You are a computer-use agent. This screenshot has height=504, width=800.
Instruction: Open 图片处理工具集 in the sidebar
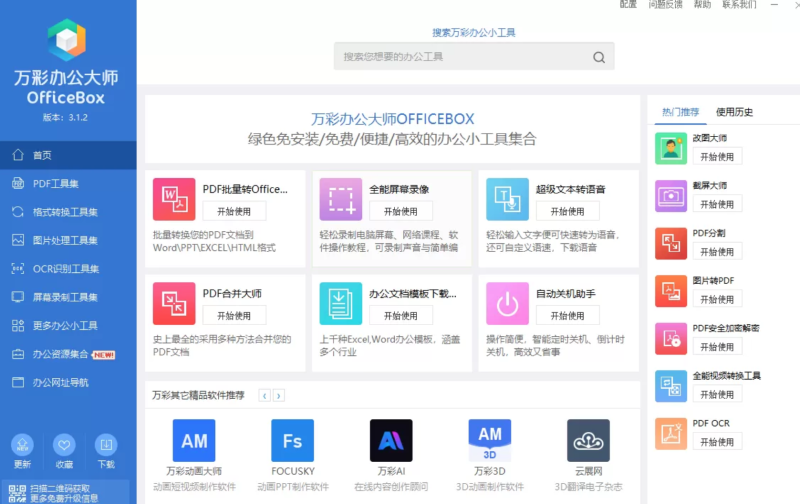(68, 240)
